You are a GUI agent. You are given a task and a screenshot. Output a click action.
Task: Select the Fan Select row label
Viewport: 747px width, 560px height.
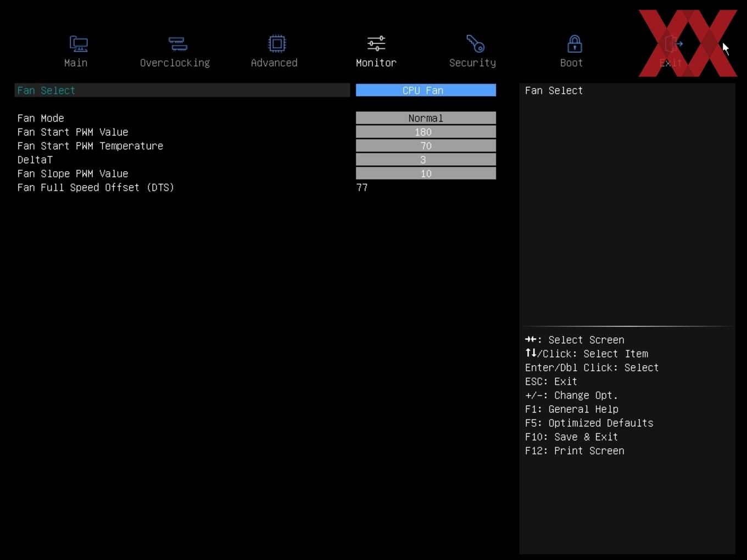[46, 91]
